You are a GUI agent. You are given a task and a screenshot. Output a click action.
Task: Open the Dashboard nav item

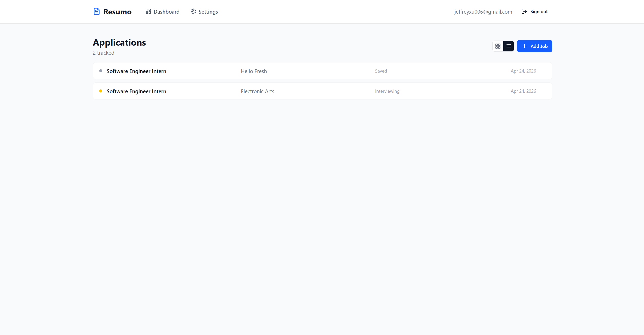coord(166,12)
